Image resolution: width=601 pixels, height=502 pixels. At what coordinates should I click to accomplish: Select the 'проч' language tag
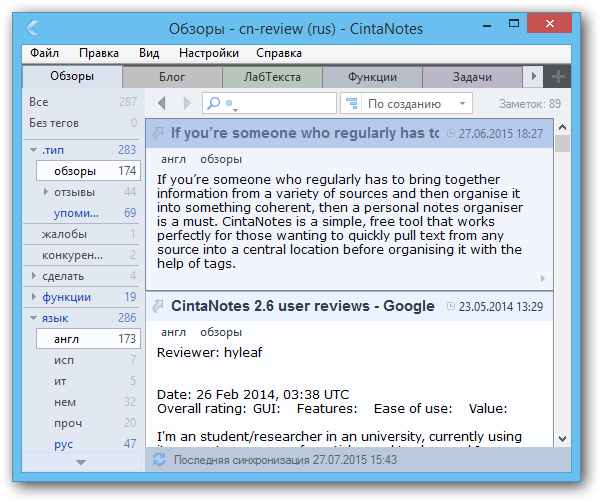[88, 423]
